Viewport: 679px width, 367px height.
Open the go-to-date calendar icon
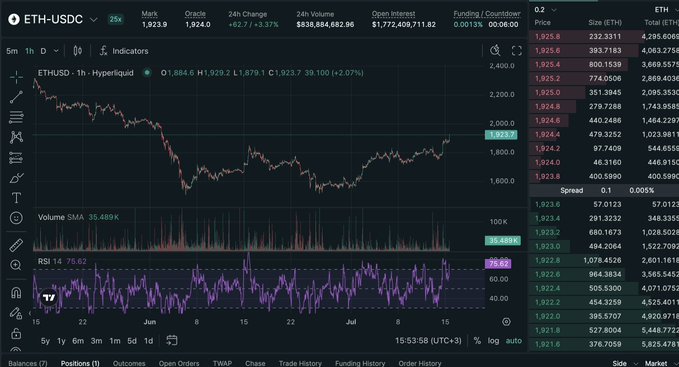(172, 341)
